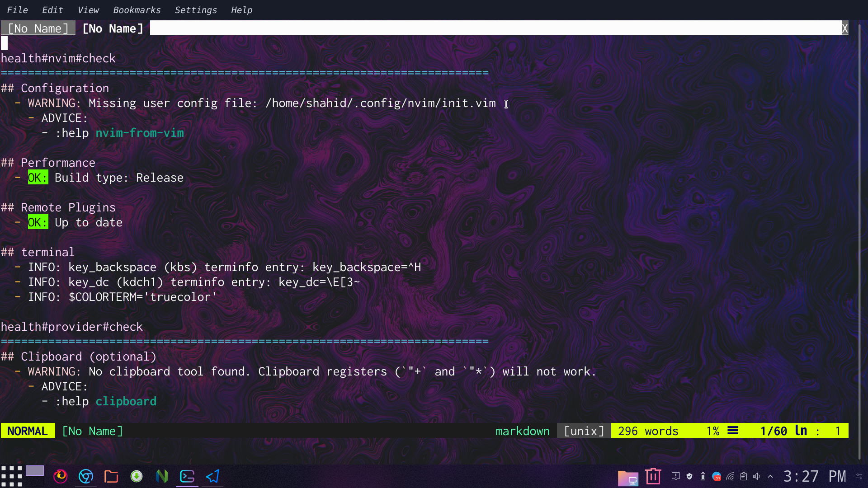The height and width of the screenshot is (488, 868).
Task: Open the View menu
Action: point(88,10)
